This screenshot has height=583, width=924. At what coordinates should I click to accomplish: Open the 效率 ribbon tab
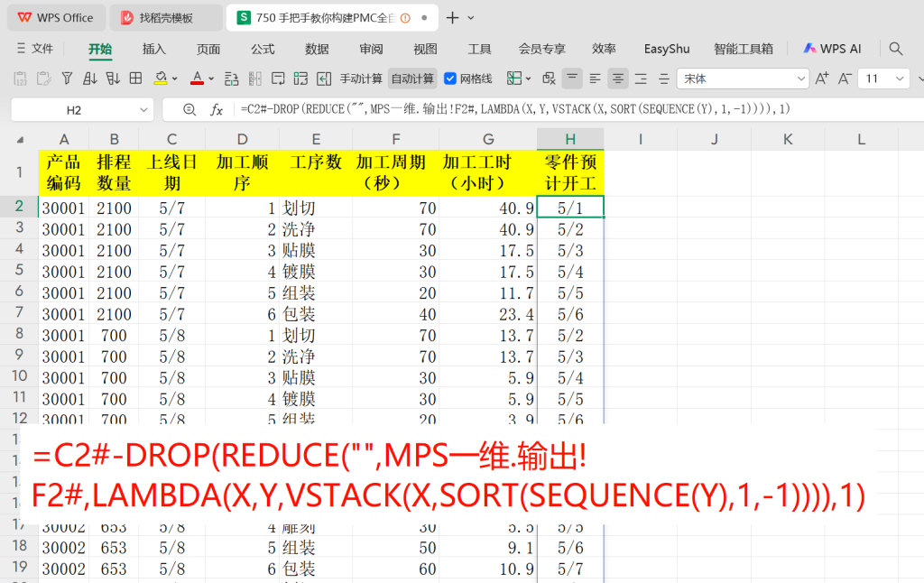coord(604,49)
